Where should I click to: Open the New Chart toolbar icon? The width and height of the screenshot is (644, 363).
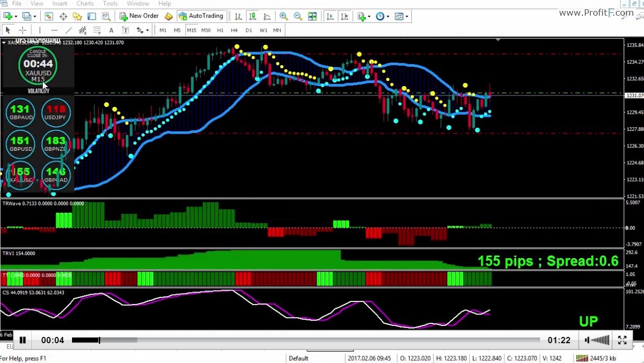(x=7, y=16)
